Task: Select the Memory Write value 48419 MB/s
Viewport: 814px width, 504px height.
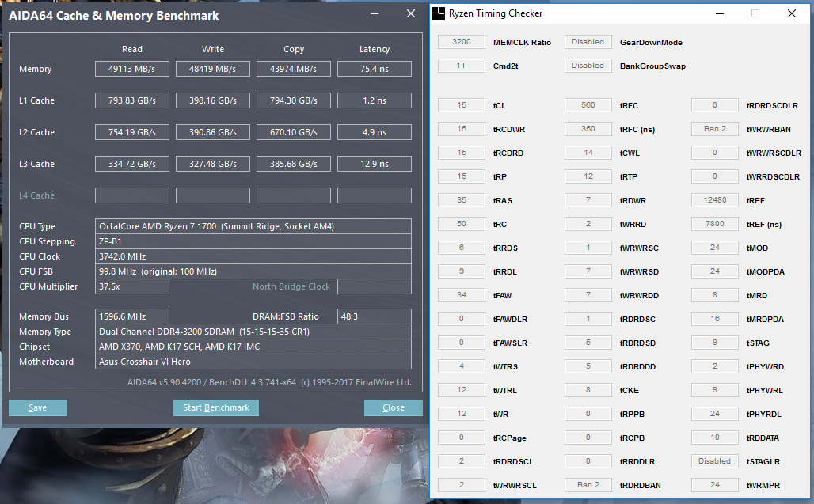Action: tap(213, 69)
